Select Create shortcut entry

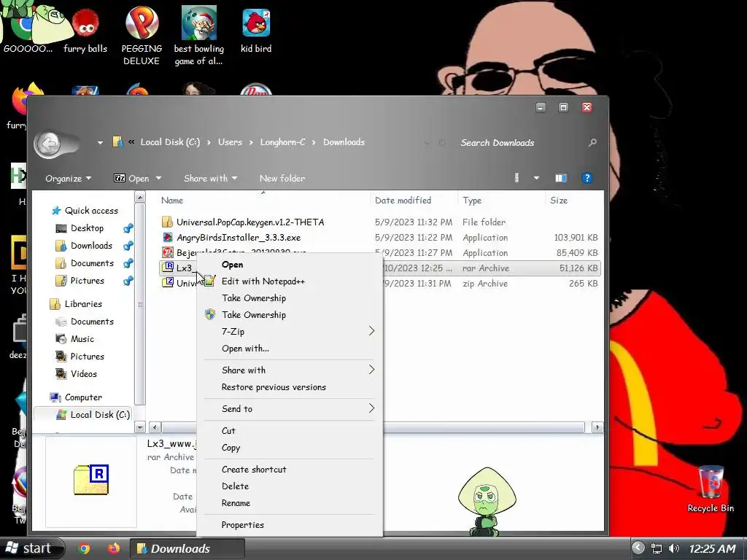[x=290, y=470]
